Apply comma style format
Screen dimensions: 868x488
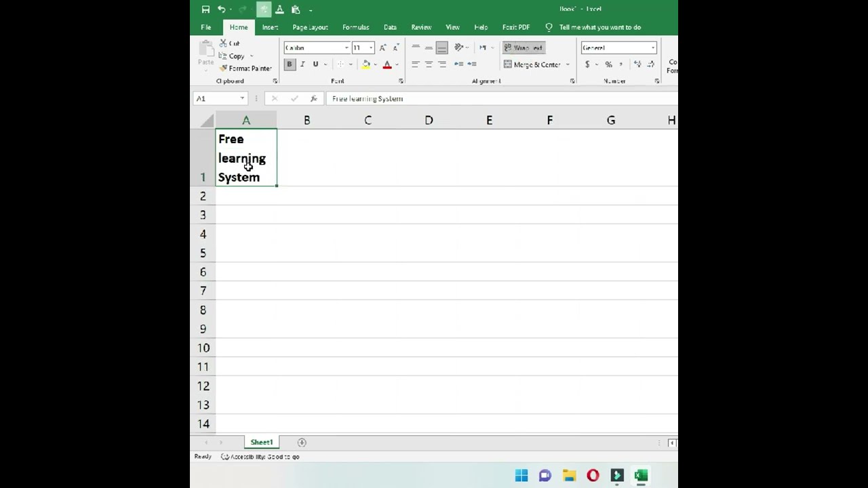[620, 64]
